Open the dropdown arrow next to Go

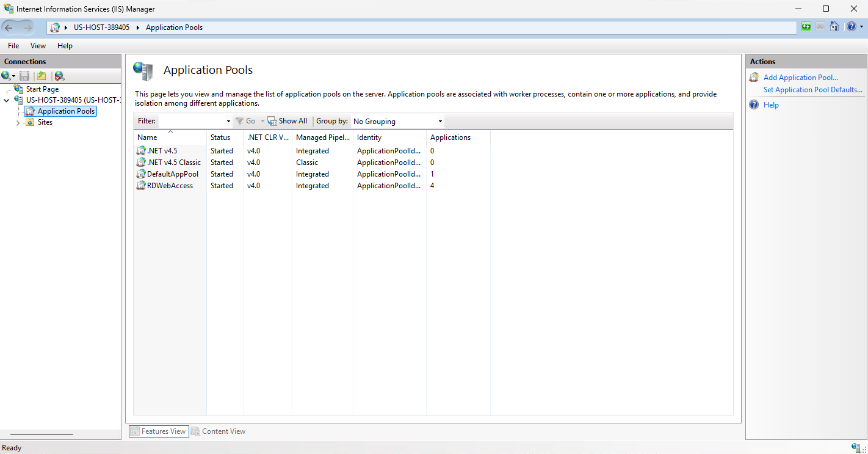pyautogui.click(x=262, y=122)
